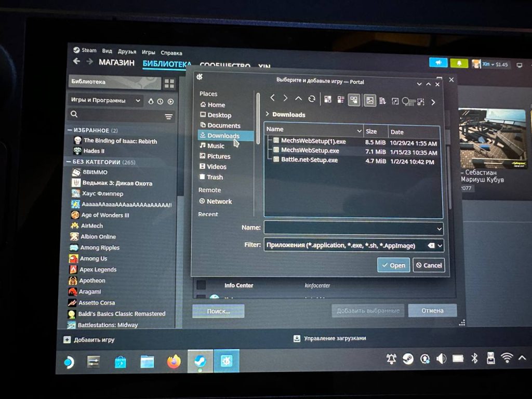Launch Firefox from the taskbar

(x=174, y=361)
